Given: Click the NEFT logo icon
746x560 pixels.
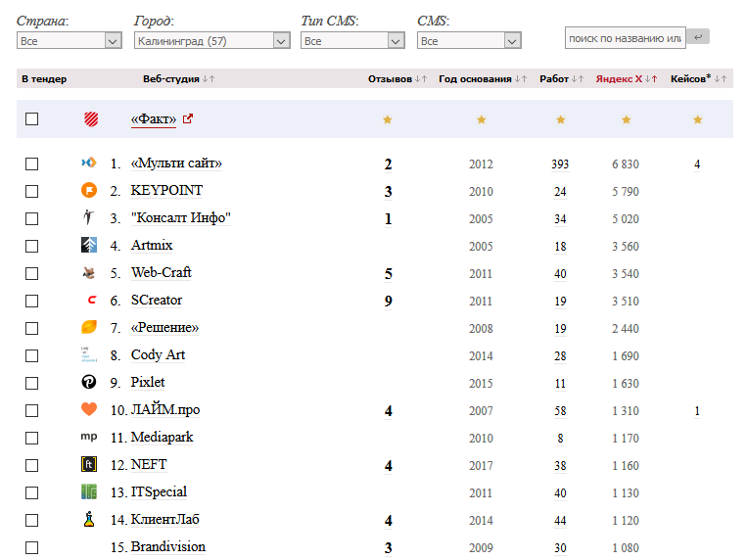Looking at the screenshot, I should (x=89, y=465).
